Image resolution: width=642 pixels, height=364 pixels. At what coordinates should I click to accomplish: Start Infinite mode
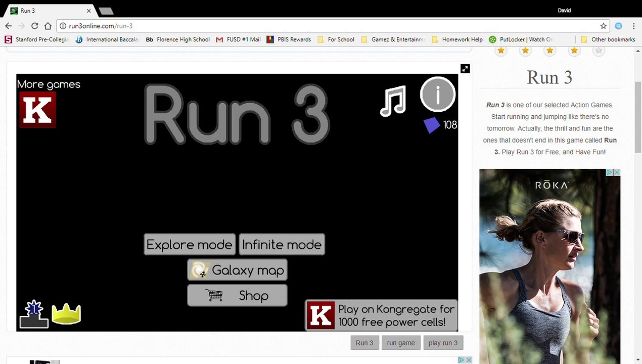pyautogui.click(x=282, y=245)
